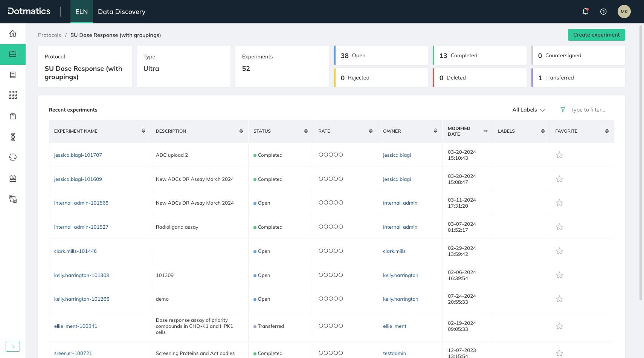Go to Protocols breadcrumb
The width and height of the screenshot is (644, 358).
pos(49,35)
